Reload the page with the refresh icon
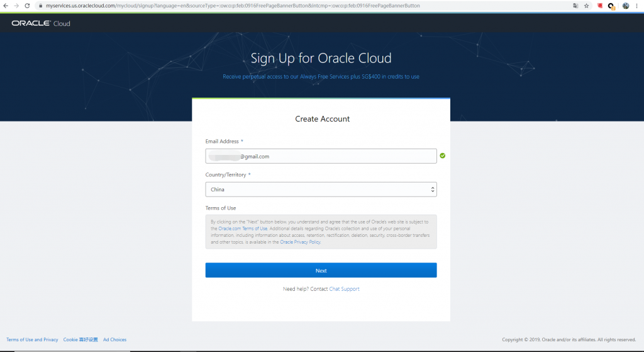Viewport: 644px width, 352px height. pyautogui.click(x=27, y=6)
